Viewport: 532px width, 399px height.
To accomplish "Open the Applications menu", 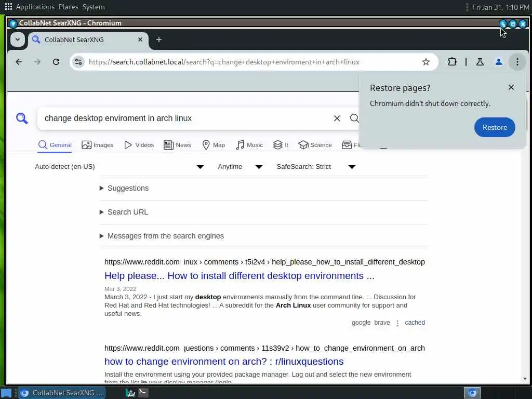I will coord(35,7).
